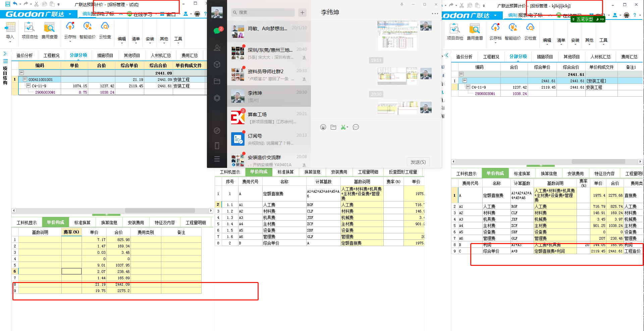
Task: Click the plus button beside WeChat search
Action: point(303,12)
